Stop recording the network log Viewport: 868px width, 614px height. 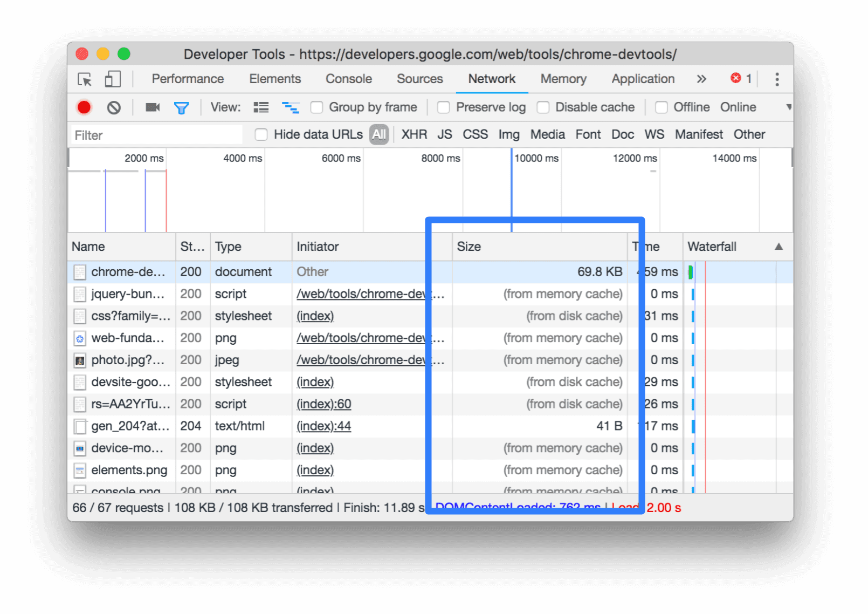[84, 107]
